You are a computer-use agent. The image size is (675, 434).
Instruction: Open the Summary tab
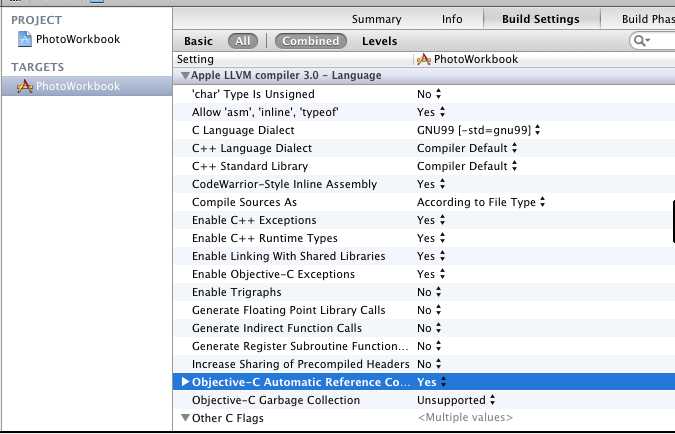click(376, 19)
